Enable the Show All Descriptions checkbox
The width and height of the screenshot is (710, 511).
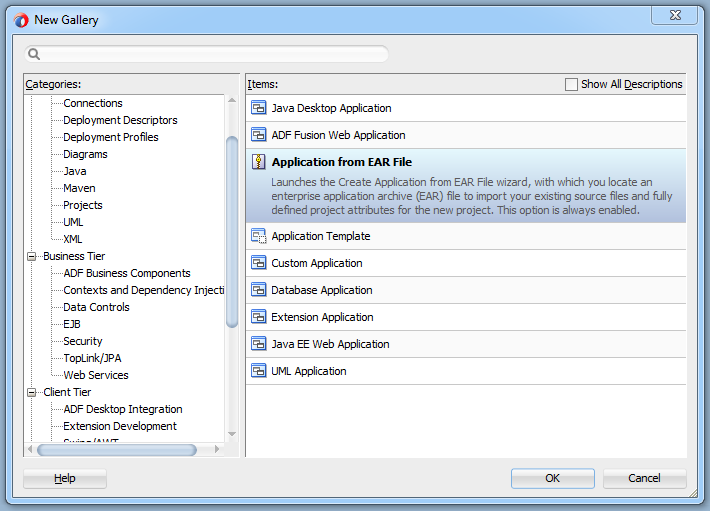click(x=571, y=85)
